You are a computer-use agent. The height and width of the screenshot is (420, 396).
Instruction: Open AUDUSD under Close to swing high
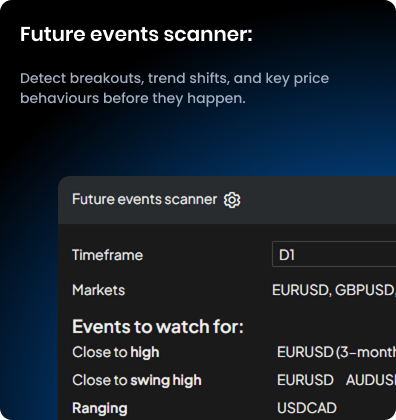click(x=371, y=380)
